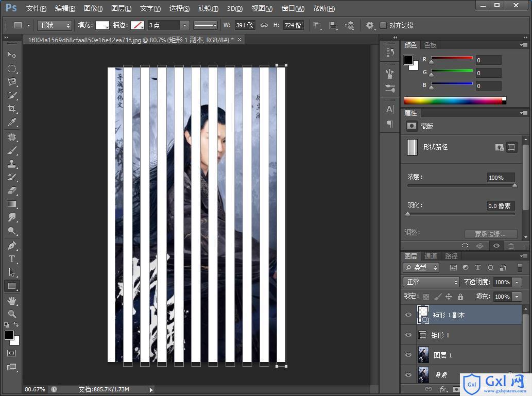
Task: Open path operations options
Action: [x=317, y=25]
